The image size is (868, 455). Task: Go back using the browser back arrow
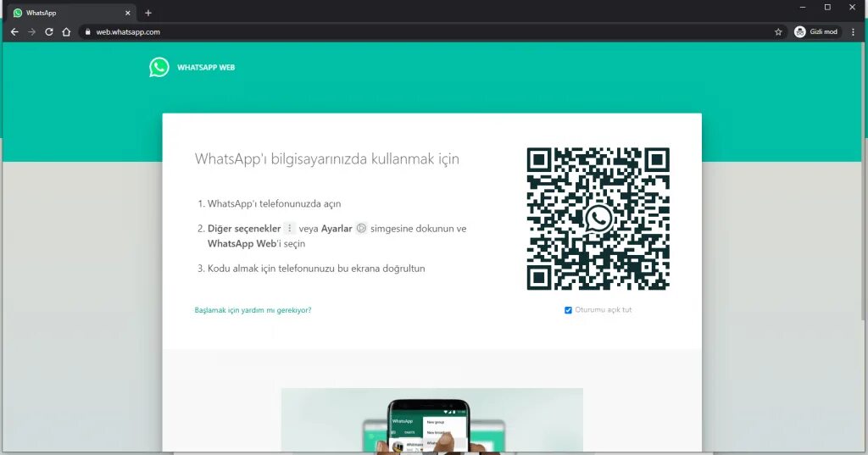[x=14, y=32]
